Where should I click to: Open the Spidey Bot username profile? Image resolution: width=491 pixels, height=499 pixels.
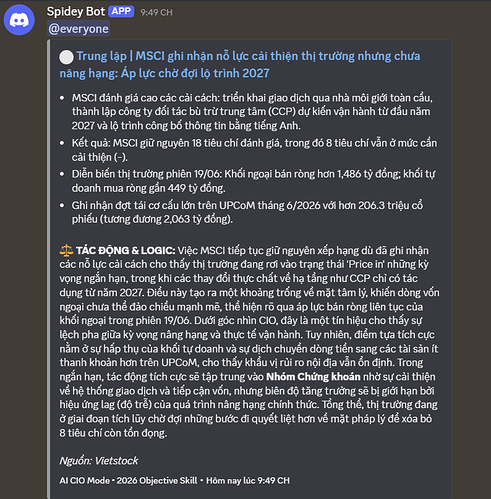point(76,12)
